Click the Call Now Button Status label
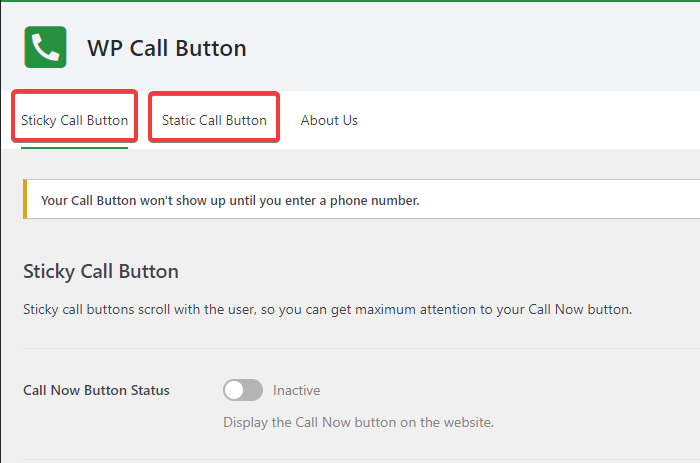Viewport: 700px width, 463px height. (96, 390)
